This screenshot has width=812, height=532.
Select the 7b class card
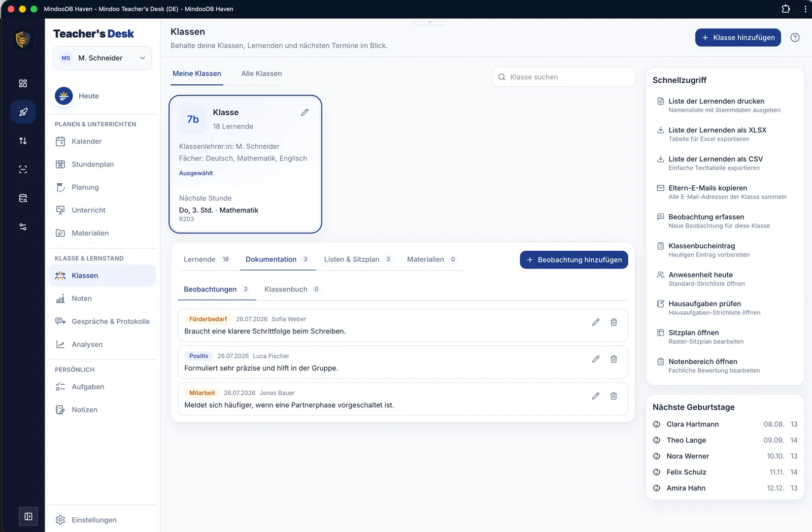[245, 164]
